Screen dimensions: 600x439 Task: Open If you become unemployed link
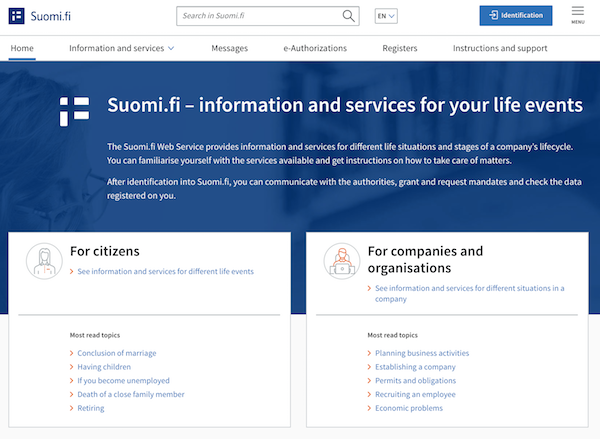[x=123, y=380]
